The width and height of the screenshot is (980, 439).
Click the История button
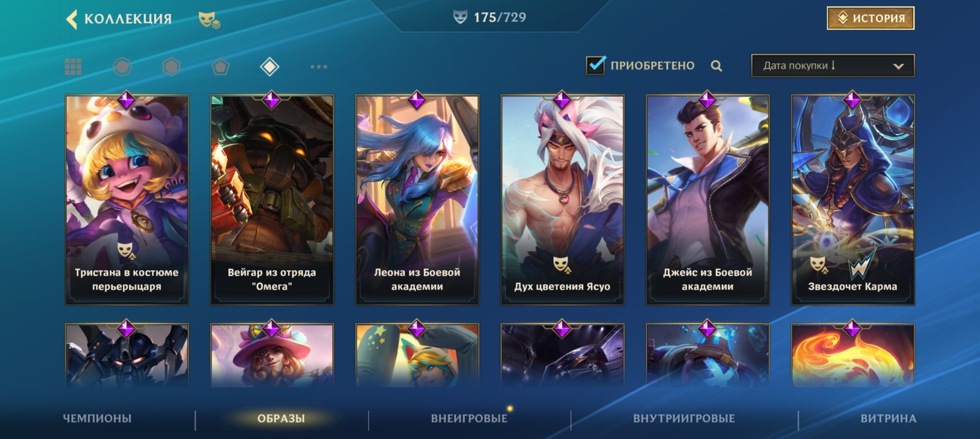click(x=871, y=18)
